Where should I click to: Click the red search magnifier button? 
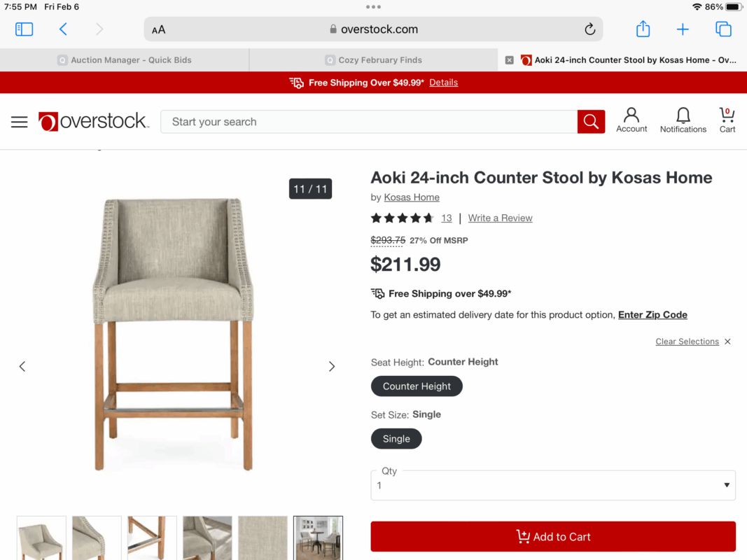591,121
